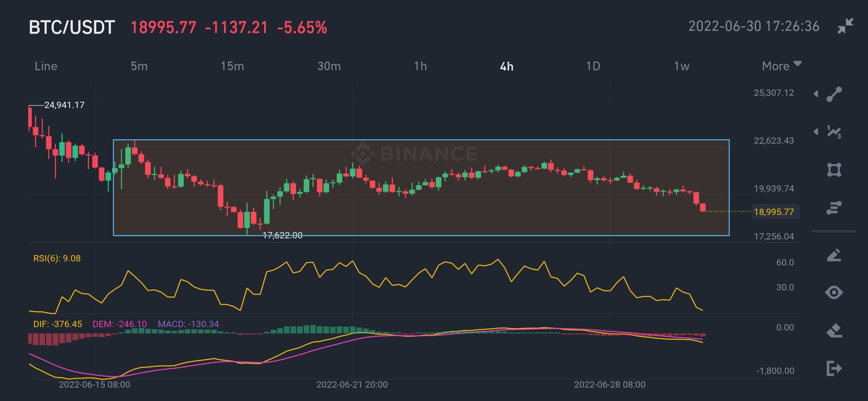This screenshot has height=401, width=868.
Task: Activate the pencil drawing edit icon
Action: click(834, 255)
